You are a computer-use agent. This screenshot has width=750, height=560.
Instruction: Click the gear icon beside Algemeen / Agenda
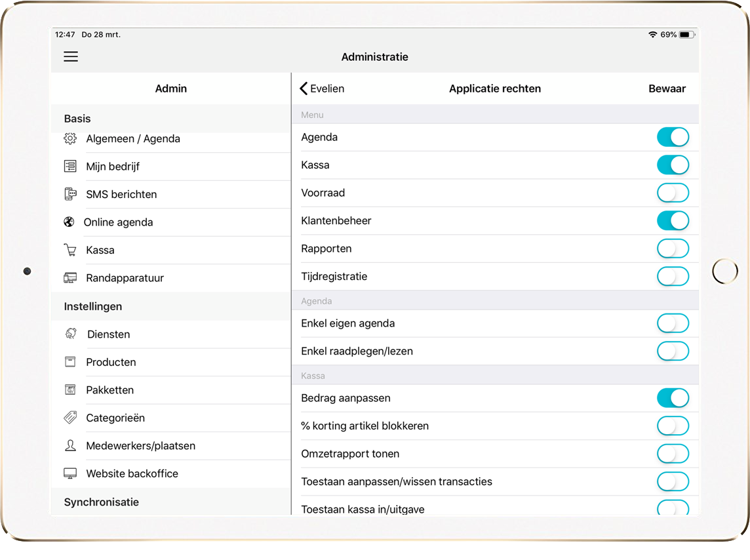pos(70,138)
